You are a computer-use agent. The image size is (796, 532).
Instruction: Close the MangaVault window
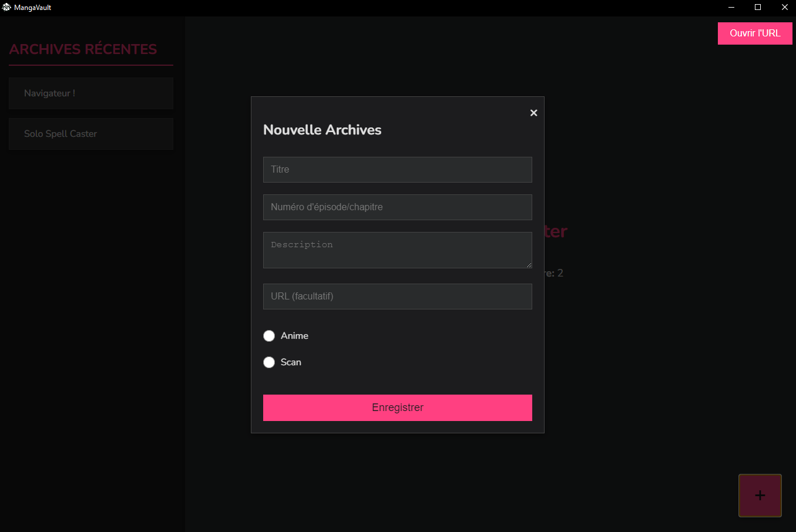point(784,8)
